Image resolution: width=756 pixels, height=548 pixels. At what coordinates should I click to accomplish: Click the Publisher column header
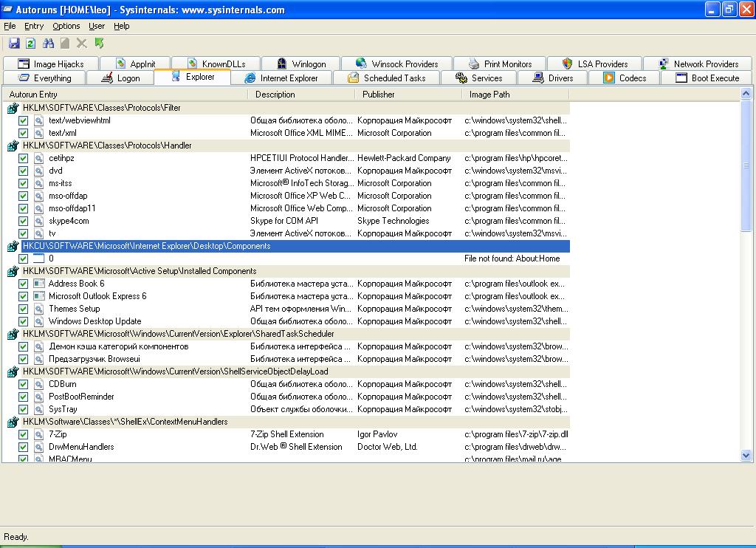(x=408, y=95)
